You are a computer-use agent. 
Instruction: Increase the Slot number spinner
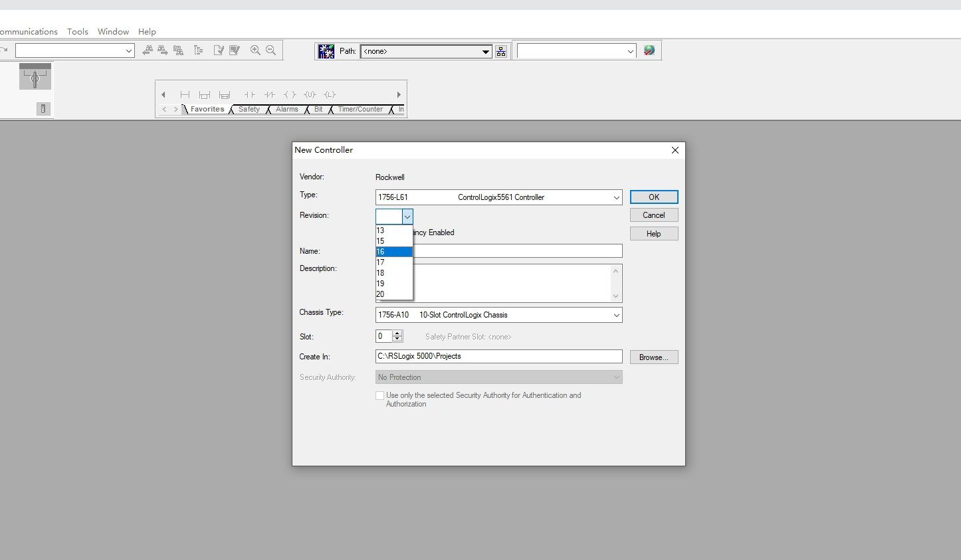(397, 333)
